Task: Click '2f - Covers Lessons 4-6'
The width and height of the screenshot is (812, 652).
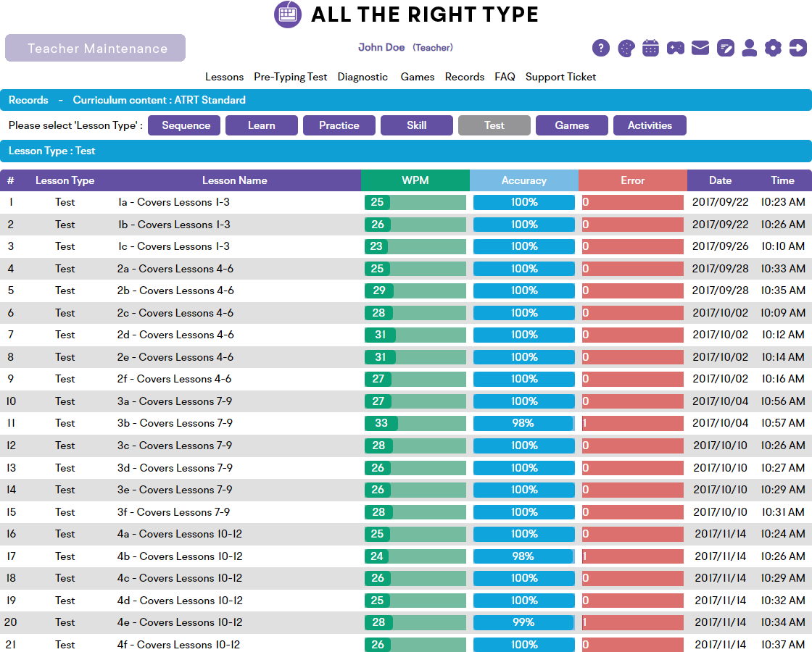Action: 174,379
